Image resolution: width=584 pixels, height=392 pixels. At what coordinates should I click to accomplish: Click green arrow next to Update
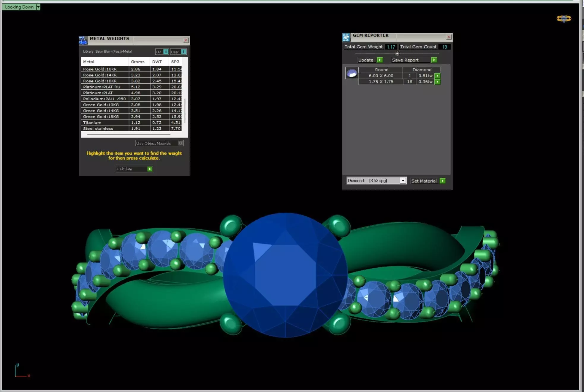click(380, 60)
